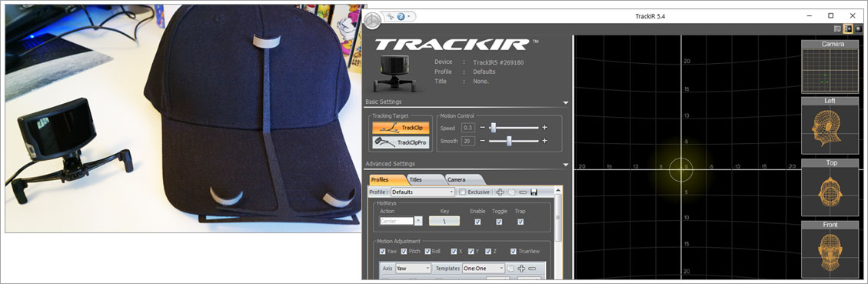Maximize the TrackIR 5.4 window

pyautogui.click(x=830, y=16)
